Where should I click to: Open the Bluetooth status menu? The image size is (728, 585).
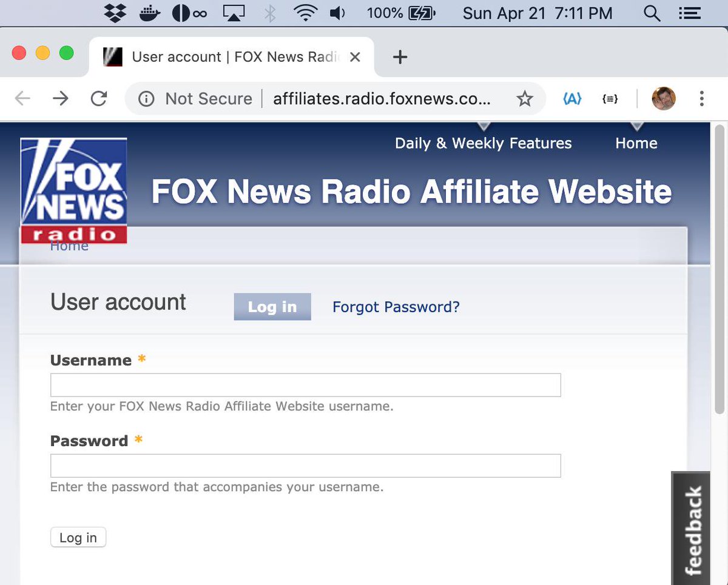(x=270, y=13)
